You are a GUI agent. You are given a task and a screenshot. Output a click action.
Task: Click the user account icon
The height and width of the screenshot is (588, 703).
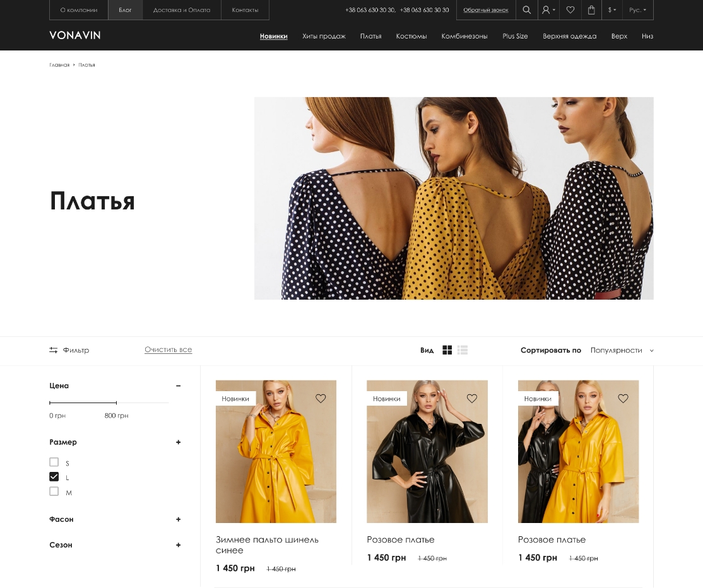546,10
